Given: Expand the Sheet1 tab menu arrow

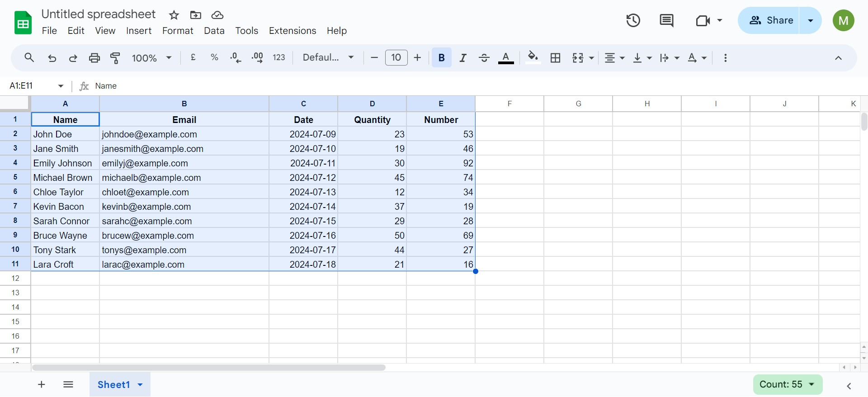Looking at the screenshot, I should click(140, 385).
